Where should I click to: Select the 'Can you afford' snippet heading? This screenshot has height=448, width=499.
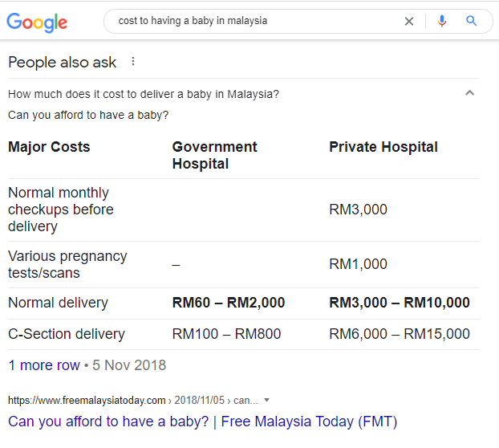[88, 115]
